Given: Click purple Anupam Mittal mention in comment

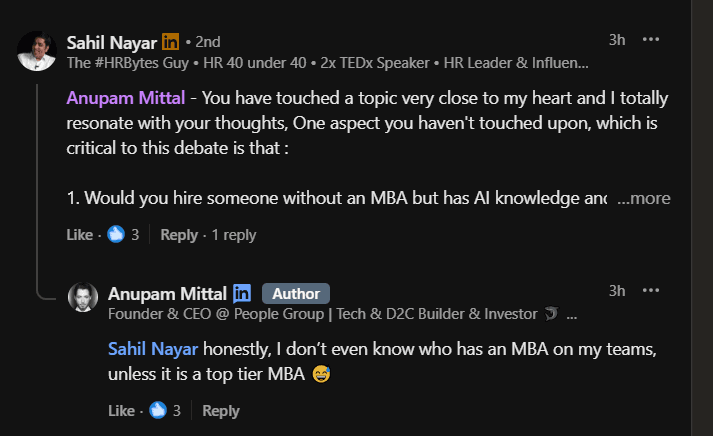Looking at the screenshot, I should pyautogui.click(x=124, y=99).
